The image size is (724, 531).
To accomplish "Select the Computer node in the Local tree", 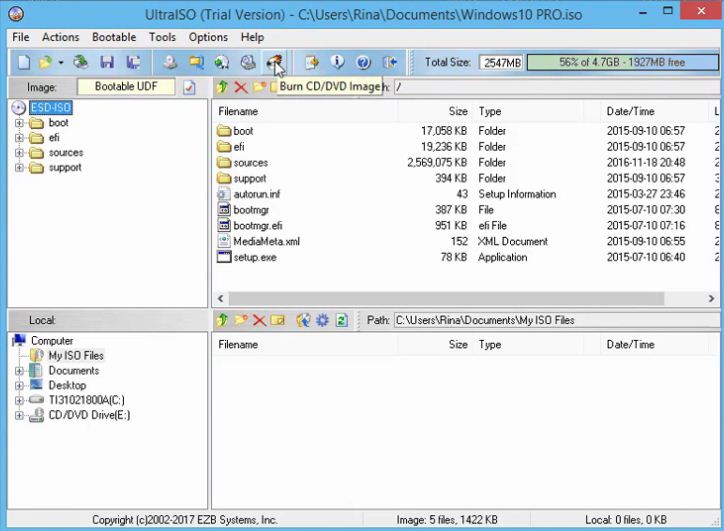I will click(x=52, y=341).
